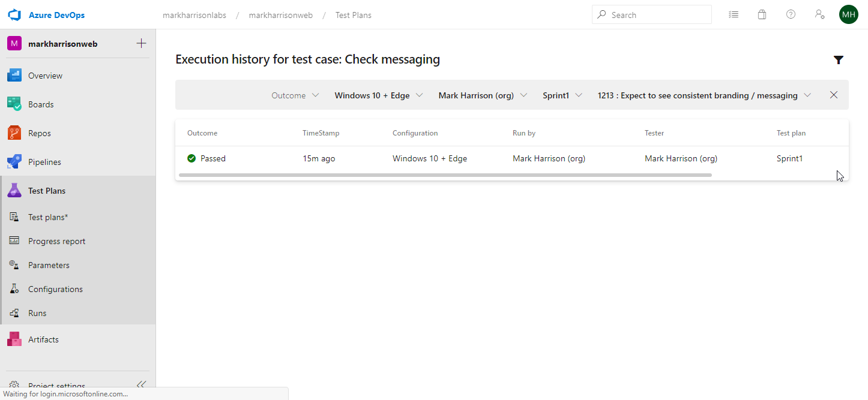Open the User settings icon
868x400 pixels.
pyautogui.click(x=819, y=15)
